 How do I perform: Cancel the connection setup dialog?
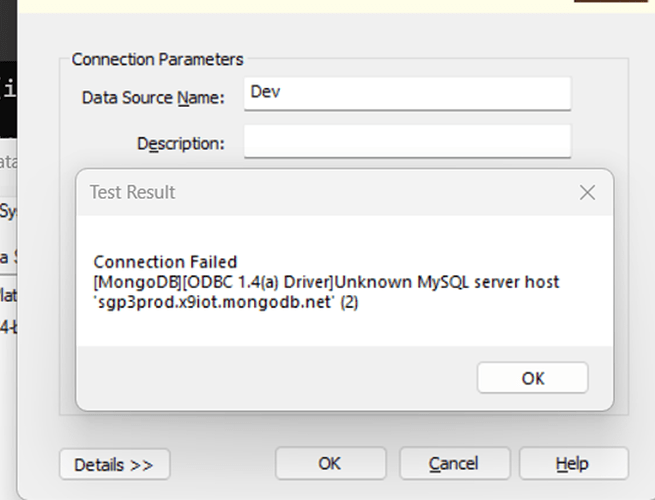[x=453, y=463]
